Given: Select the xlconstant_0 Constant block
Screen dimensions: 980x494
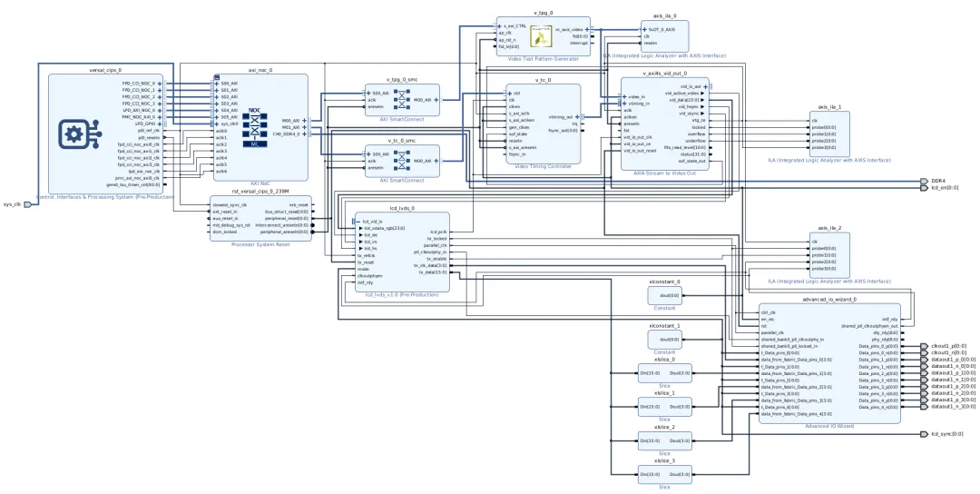Looking at the screenshot, I should point(664,295).
